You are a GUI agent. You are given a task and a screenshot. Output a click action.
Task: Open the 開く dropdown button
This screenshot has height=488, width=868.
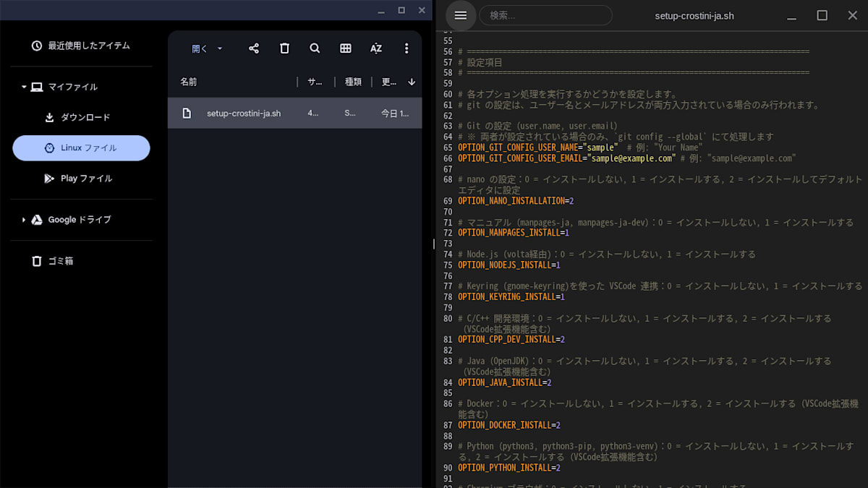(207, 48)
